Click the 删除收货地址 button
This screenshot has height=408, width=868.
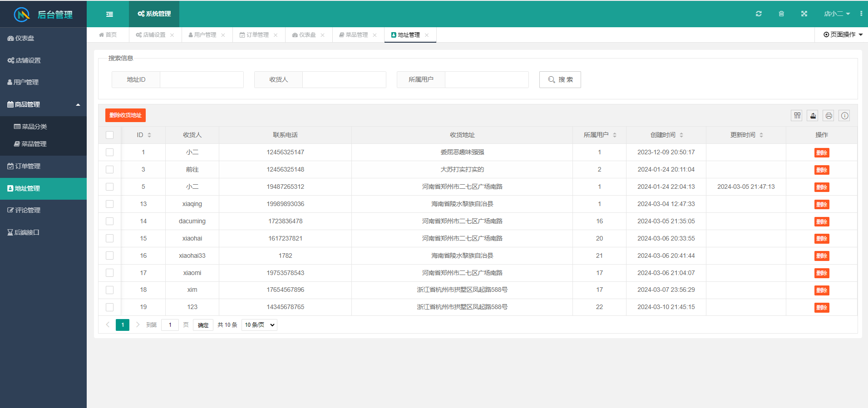pyautogui.click(x=125, y=115)
